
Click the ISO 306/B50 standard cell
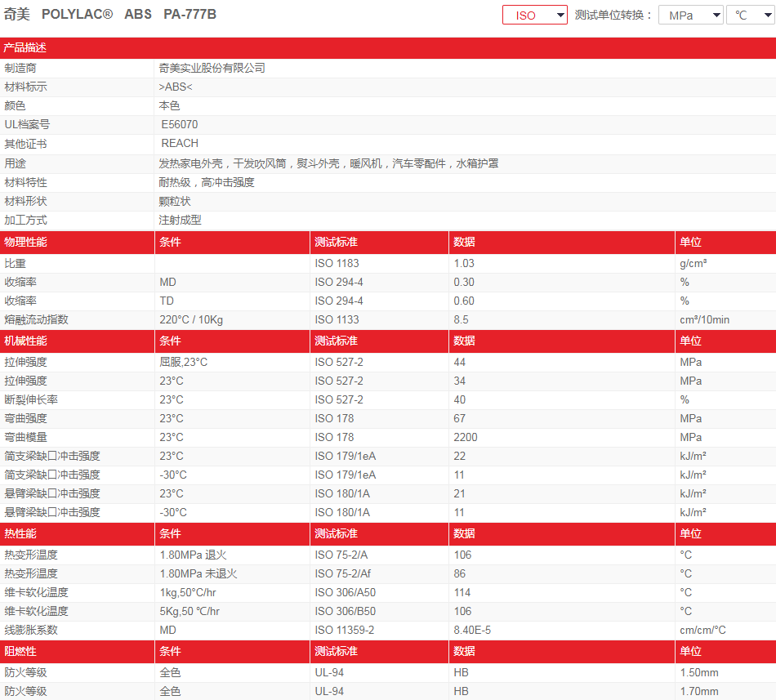pyautogui.click(x=345, y=612)
